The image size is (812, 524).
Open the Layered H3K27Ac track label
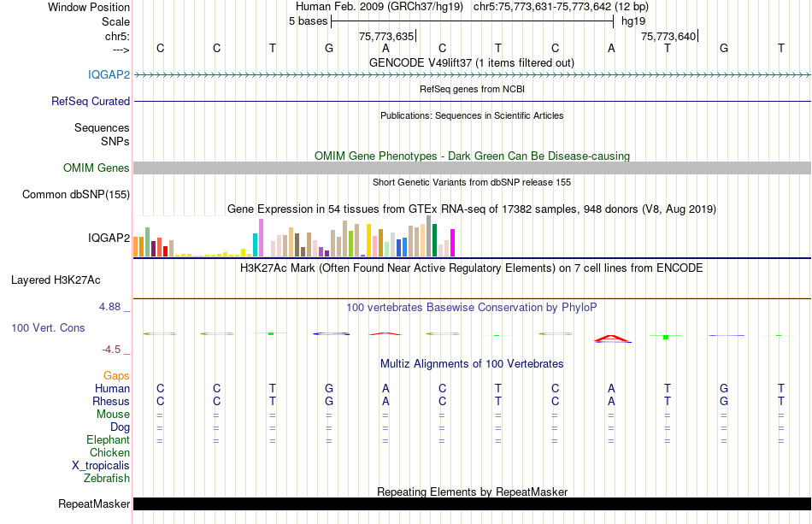pyautogui.click(x=56, y=280)
